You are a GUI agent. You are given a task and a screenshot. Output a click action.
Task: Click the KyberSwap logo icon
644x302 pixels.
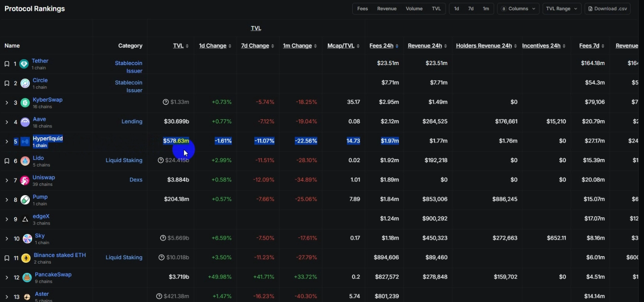(x=25, y=103)
